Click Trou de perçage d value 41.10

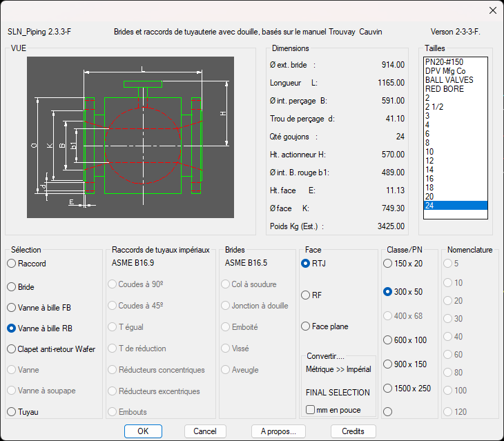(395, 119)
